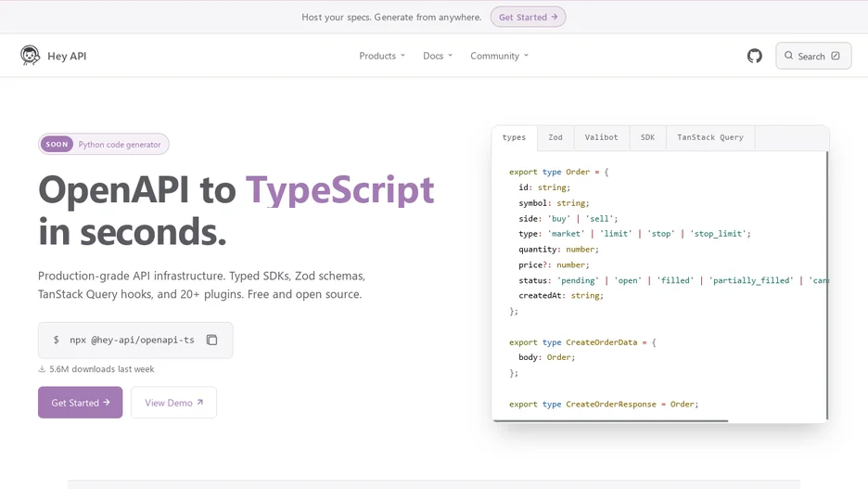Click the external arrow icon on View Demo
Image resolution: width=868 pixels, height=489 pixels.
tap(199, 403)
